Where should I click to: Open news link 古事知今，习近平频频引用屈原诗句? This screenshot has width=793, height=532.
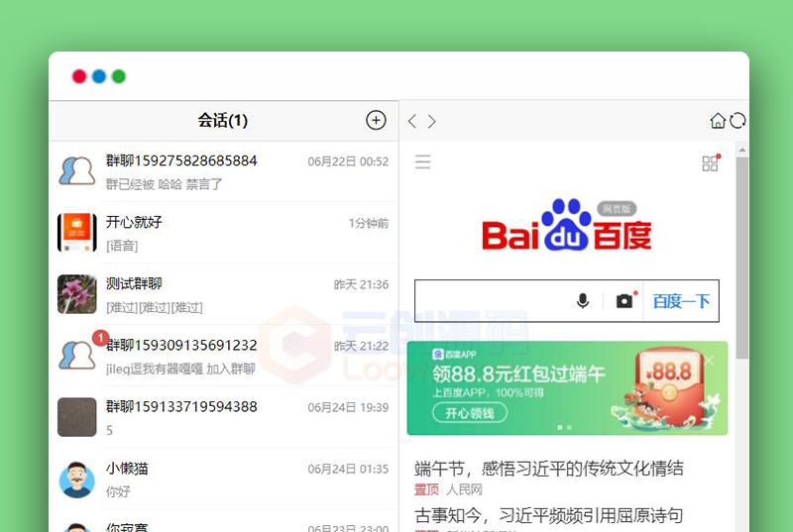pyautogui.click(x=549, y=515)
